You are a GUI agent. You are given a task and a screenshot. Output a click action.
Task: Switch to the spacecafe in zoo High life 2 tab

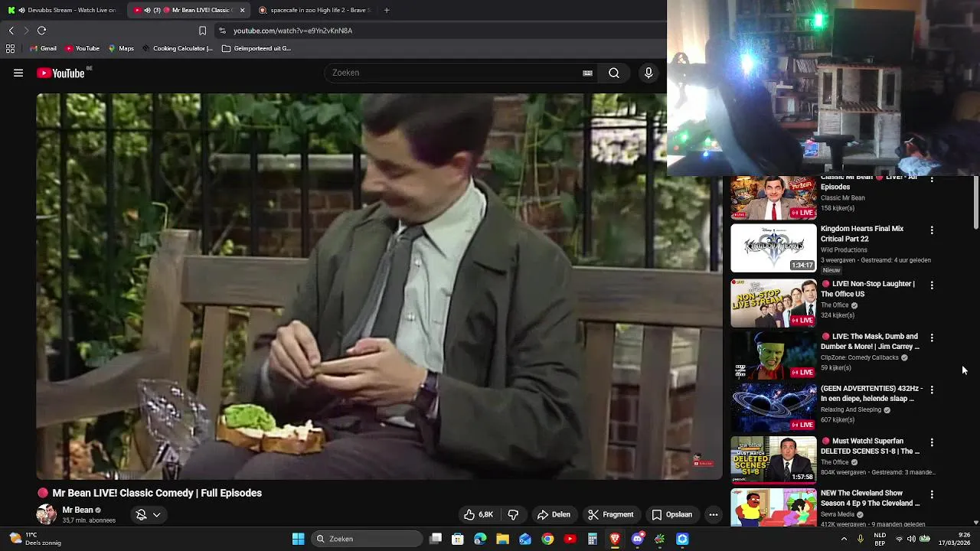point(314,10)
